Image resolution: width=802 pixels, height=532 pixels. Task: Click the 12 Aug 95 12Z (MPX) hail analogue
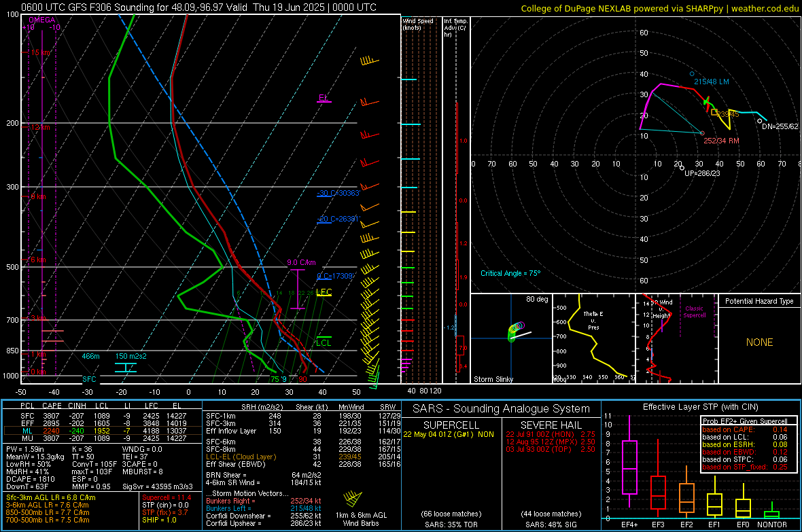point(551,442)
